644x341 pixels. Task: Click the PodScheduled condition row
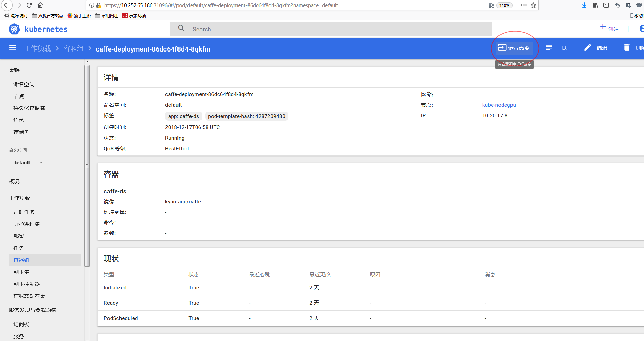(x=371, y=318)
